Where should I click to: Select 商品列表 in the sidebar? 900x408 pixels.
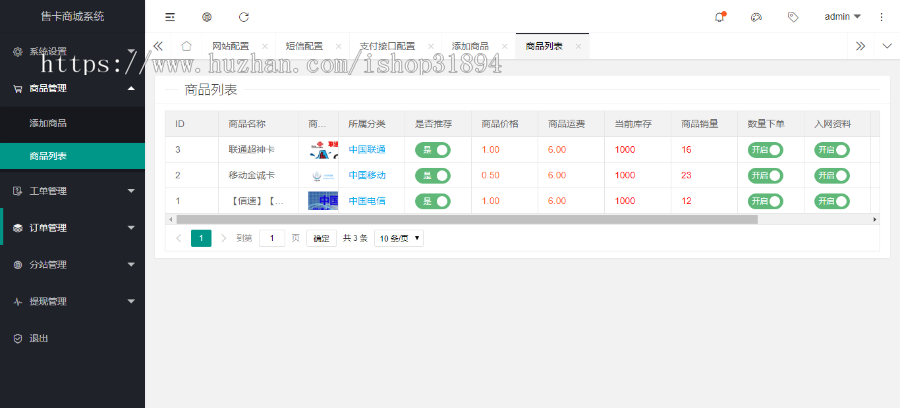click(x=72, y=156)
